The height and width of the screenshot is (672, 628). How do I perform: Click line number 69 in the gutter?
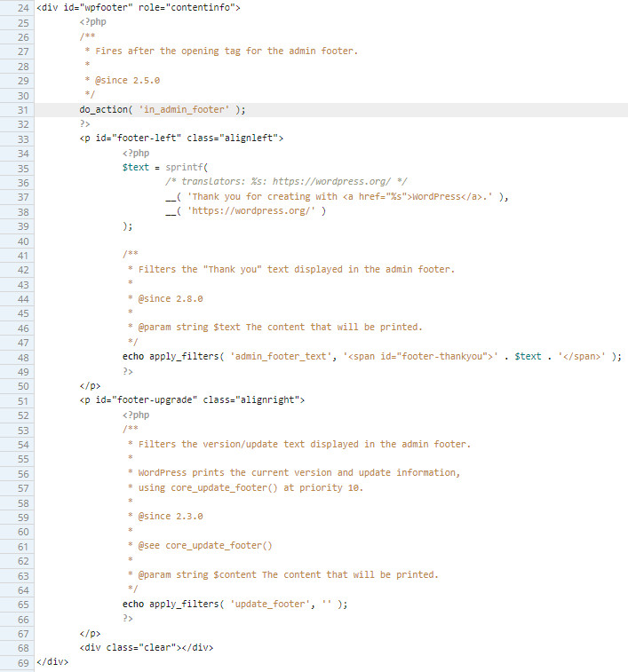click(22, 662)
